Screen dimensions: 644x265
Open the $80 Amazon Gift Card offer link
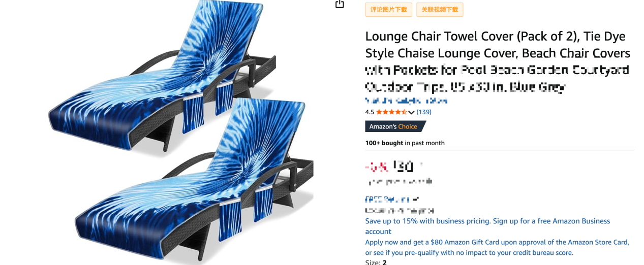(497, 247)
